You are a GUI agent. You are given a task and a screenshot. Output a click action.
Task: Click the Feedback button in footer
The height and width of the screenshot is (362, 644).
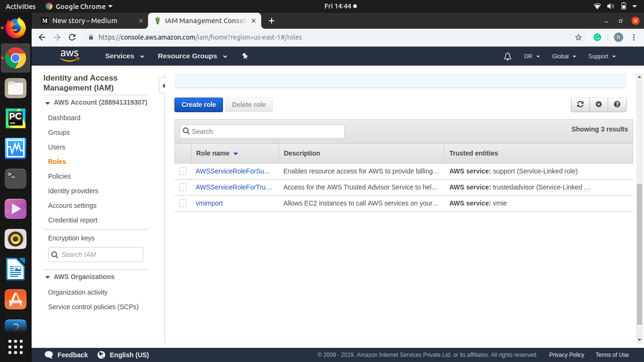click(x=66, y=355)
